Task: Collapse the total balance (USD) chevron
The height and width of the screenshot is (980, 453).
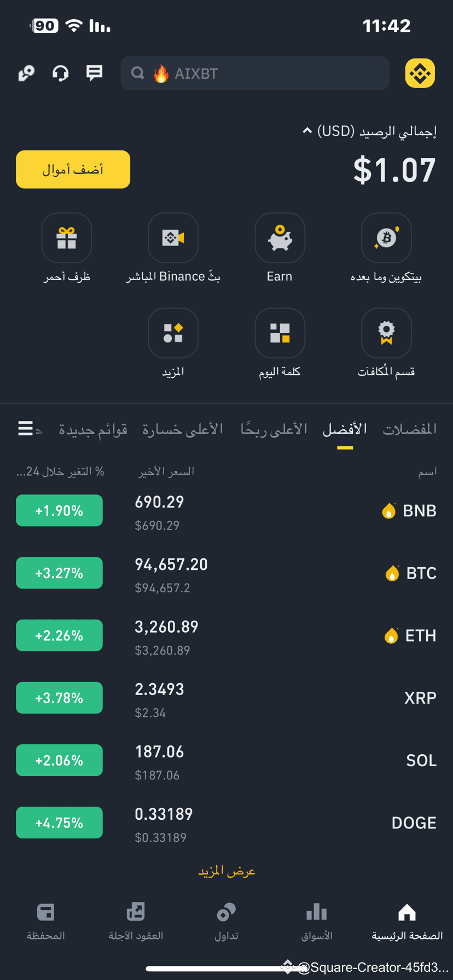Action: pyautogui.click(x=307, y=131)
